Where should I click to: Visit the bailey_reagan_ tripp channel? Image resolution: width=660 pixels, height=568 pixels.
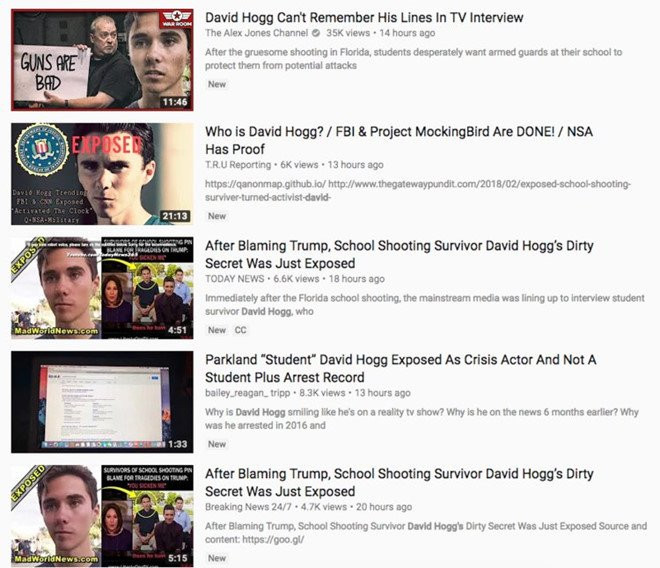coord(248,393)
